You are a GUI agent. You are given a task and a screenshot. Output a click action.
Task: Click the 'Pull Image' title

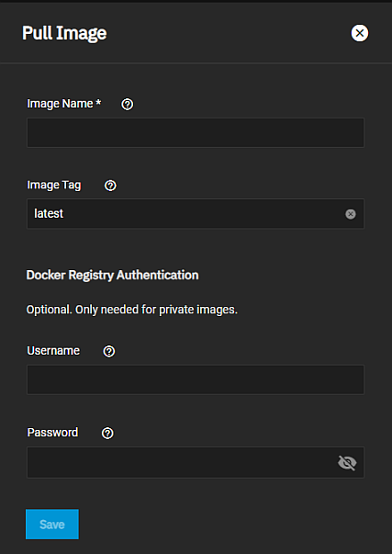point(64,34)
